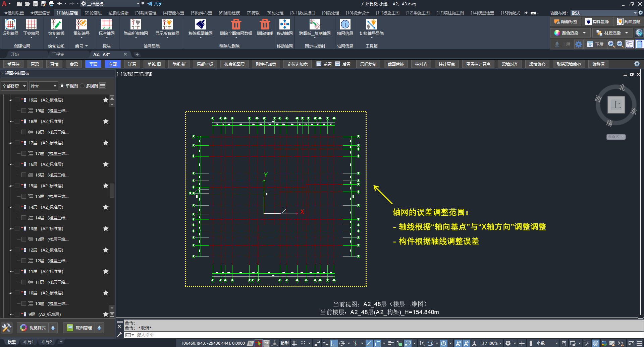Click the 绘制轴线 draw axis icon
This screenshot has height=347, width=644.
coord(56,24)
